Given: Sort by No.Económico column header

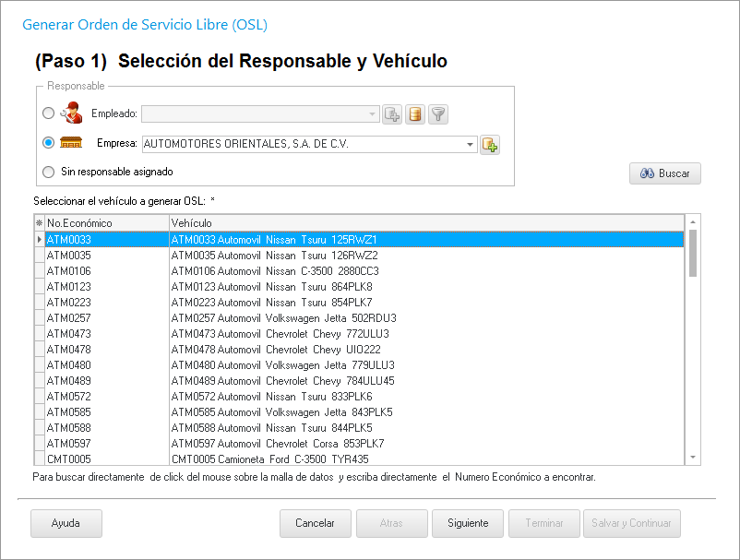Looking at the screenshot, I should [x=106, y=223].
